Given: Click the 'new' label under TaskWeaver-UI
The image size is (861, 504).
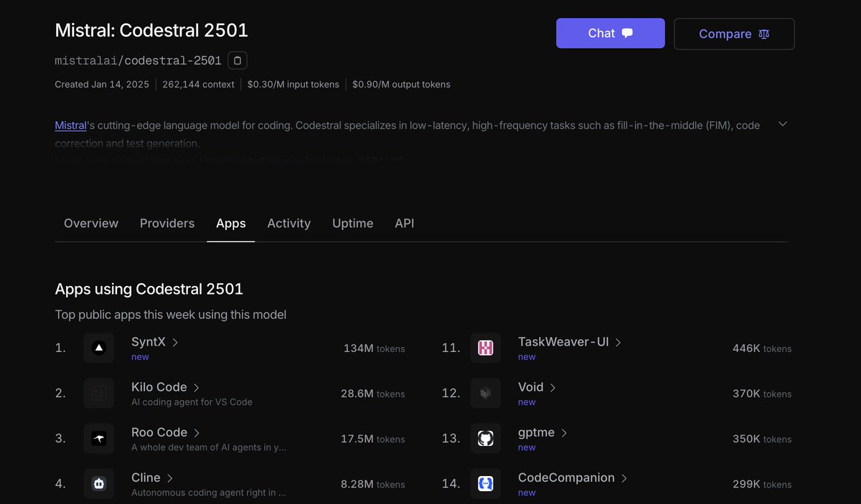Looking at the screenshot, I should coord(527,357).
